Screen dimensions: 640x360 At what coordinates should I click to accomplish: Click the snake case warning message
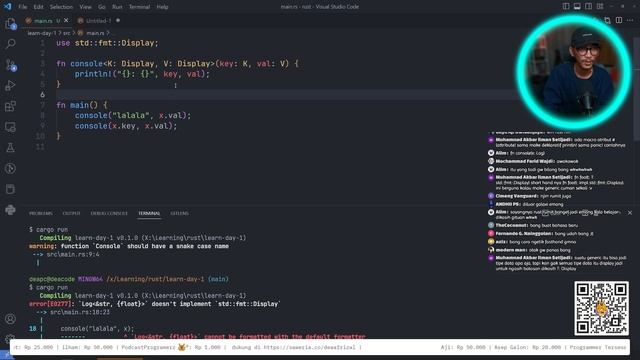[129, 246]
